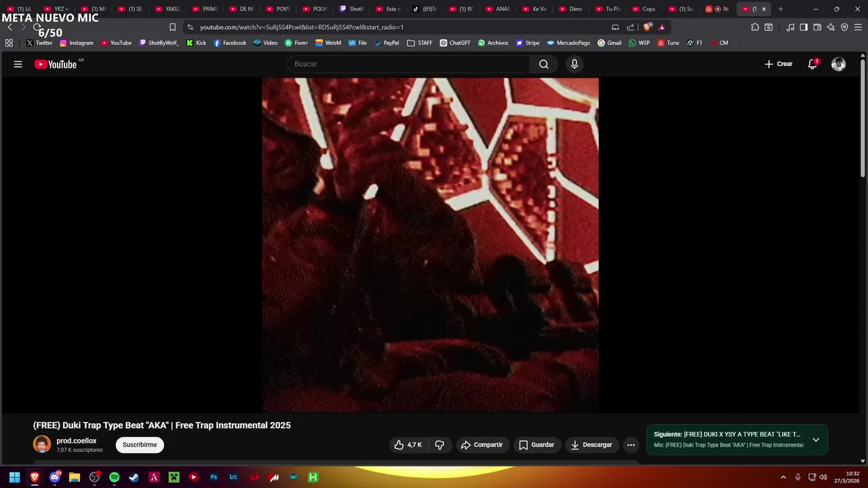Open Brave VPN shield icon

pyautogui.click(x=844, y=27)
